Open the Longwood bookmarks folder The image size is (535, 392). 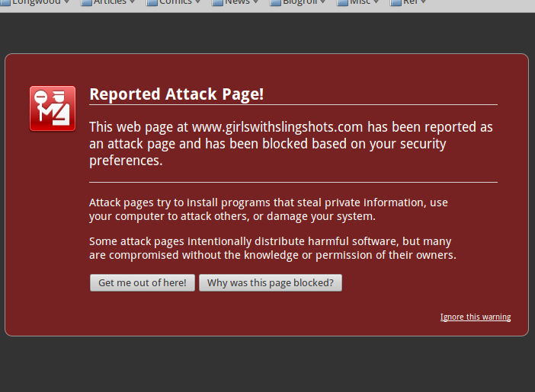pos(35,3)
